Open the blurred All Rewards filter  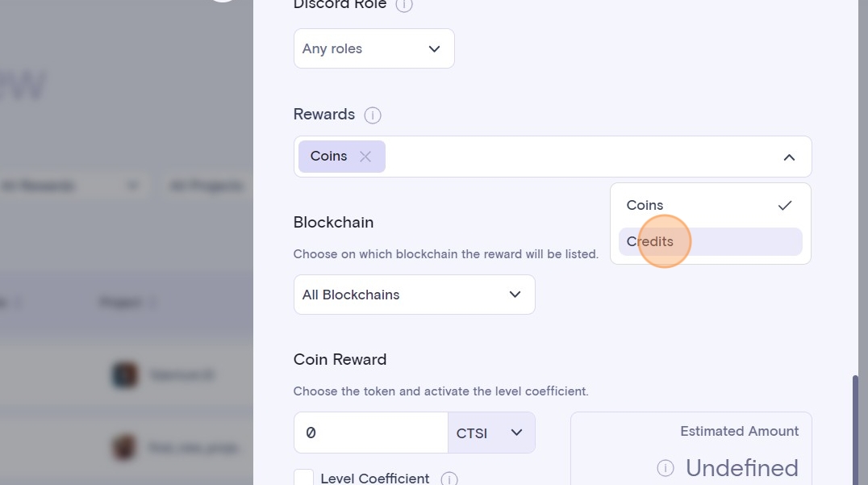(x=69, y=186)
